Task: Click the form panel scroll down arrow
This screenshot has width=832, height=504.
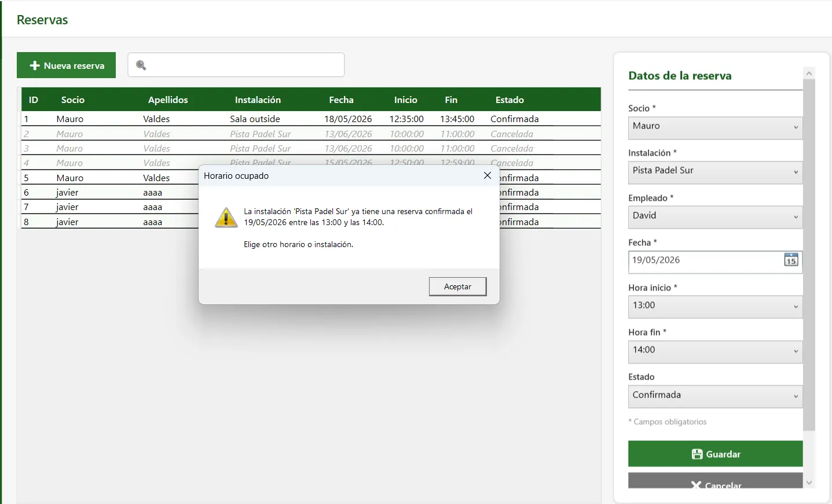Action: coord(809,482)
